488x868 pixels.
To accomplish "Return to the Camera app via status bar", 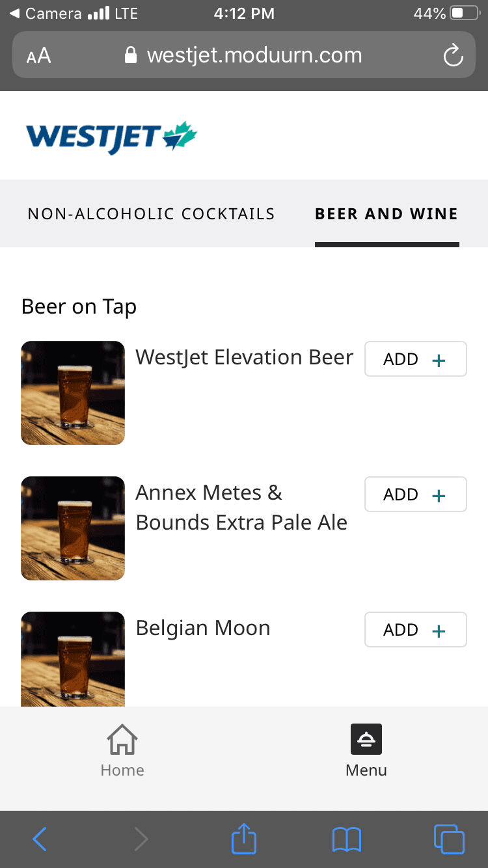I will click(x=46, y=14).
